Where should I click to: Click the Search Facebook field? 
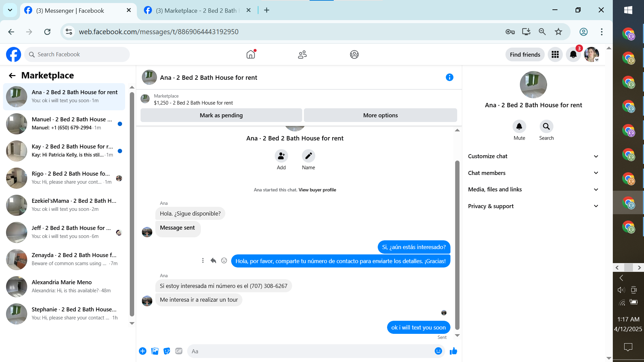pos(77,54)
